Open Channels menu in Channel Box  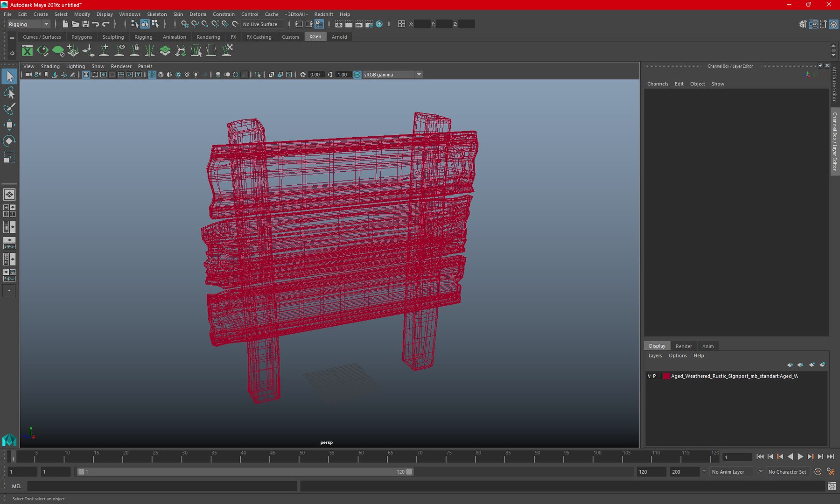click(x=658, y=84)
